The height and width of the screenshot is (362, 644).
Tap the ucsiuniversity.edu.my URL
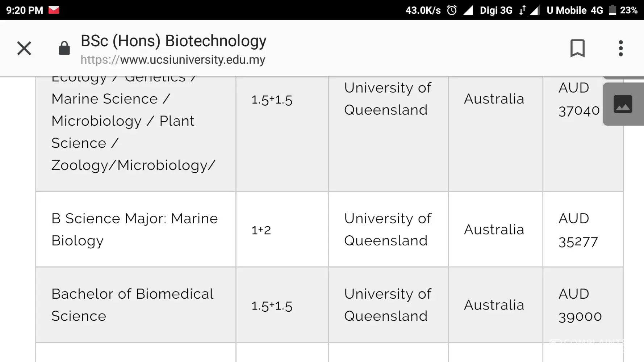point(173,60)
